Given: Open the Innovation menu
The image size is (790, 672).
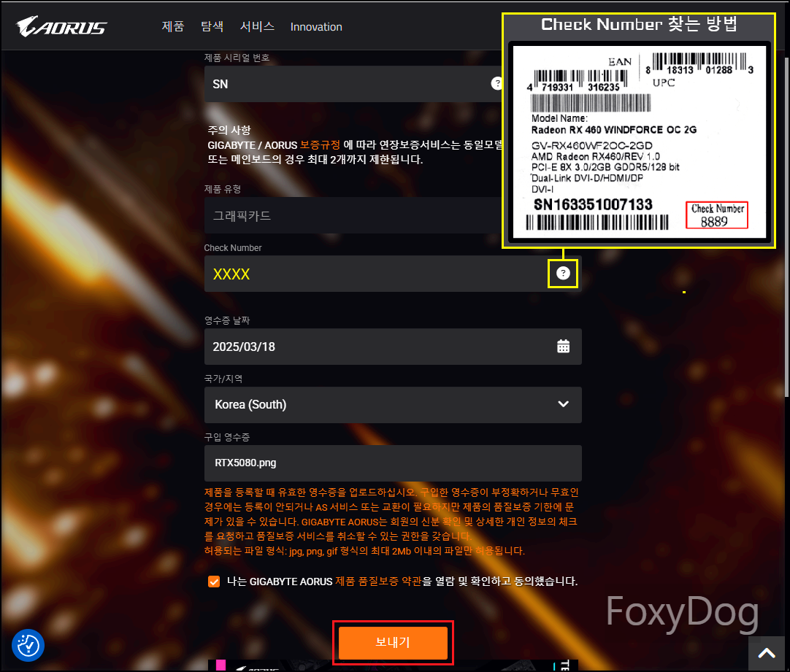Looking at the screenshot, I should pyautogui.click(x=316, y=27).
